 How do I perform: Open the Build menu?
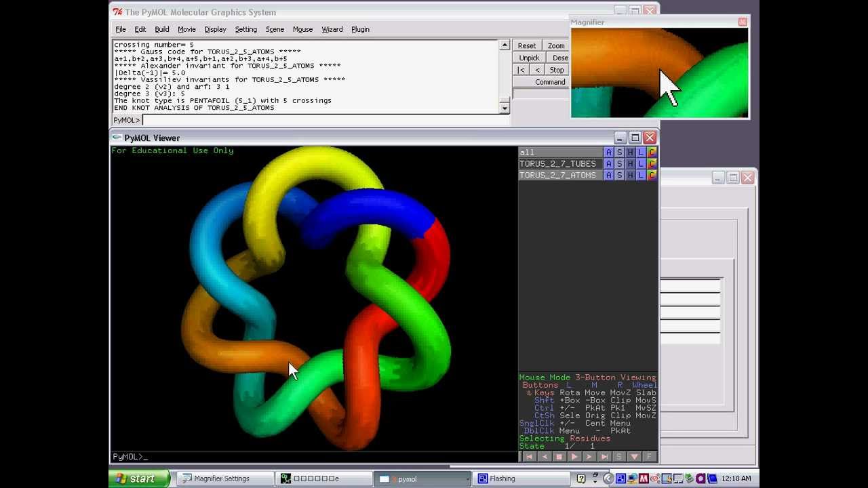(x=162, y=29)
